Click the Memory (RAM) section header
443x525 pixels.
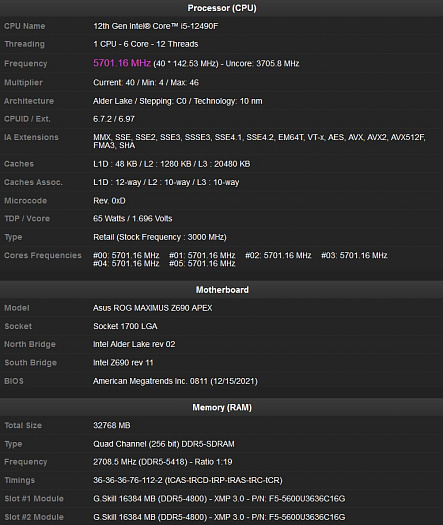tap(222, 407)
